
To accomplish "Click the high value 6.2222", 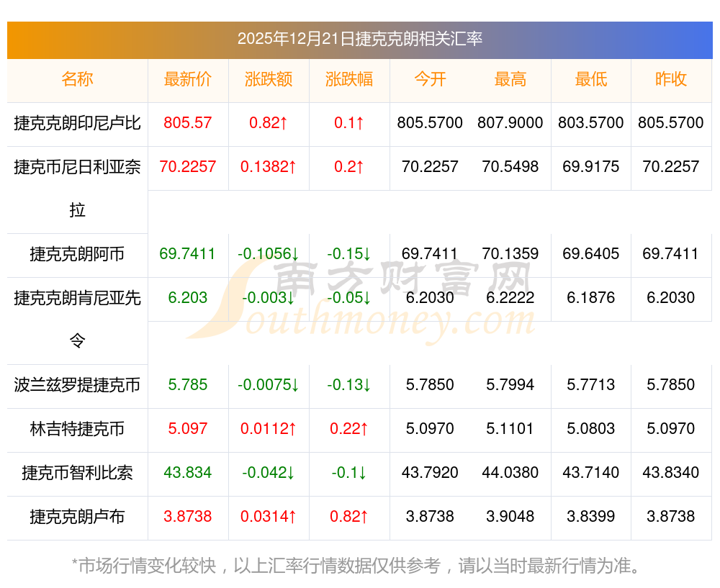I will 510,297.
